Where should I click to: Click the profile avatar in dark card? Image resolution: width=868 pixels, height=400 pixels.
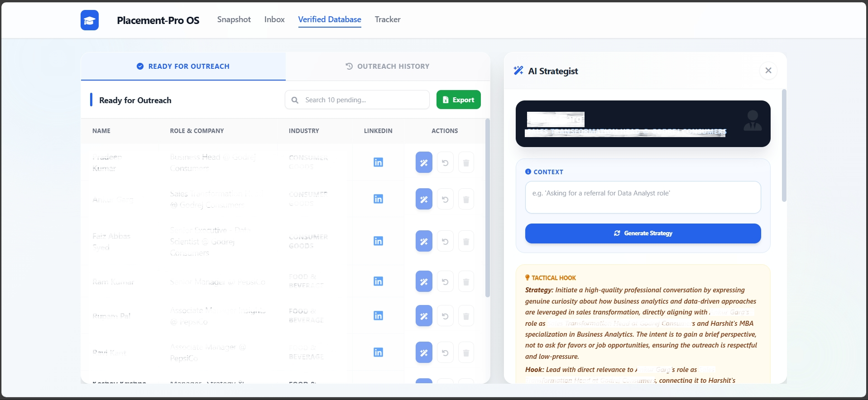(753, 120)
